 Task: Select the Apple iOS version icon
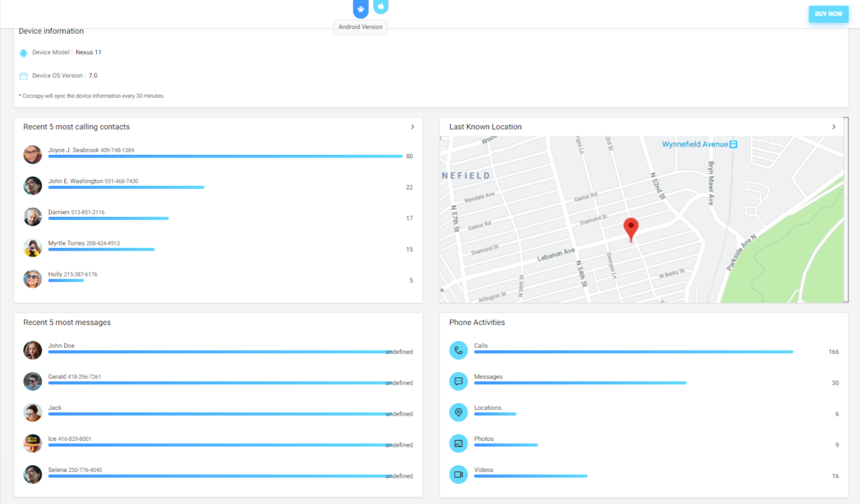click(x=381, y=6)
